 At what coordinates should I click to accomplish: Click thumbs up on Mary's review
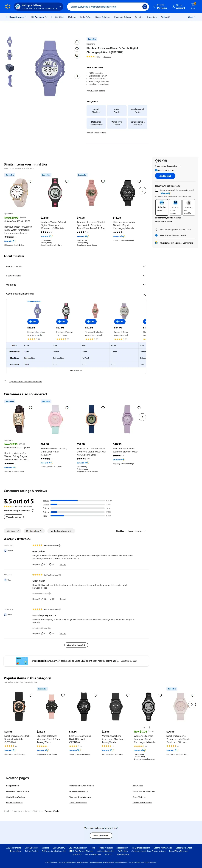(x=42, y=634)
